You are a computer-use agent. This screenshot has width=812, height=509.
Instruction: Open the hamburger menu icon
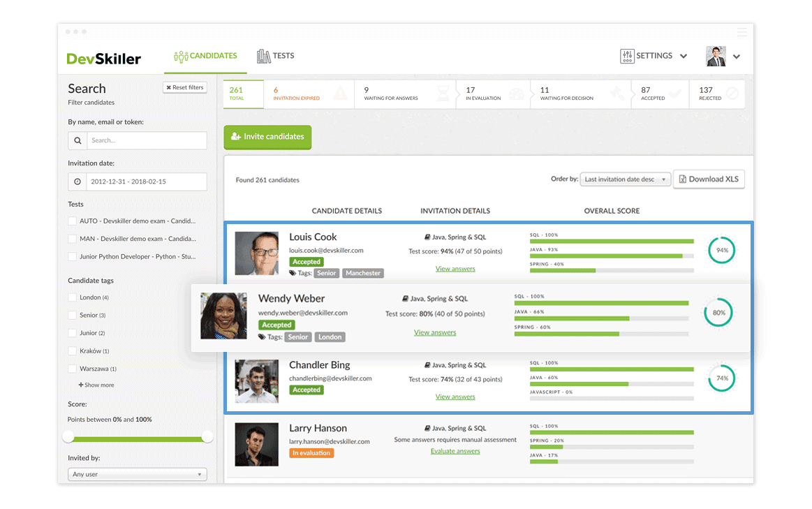point(742,31)
